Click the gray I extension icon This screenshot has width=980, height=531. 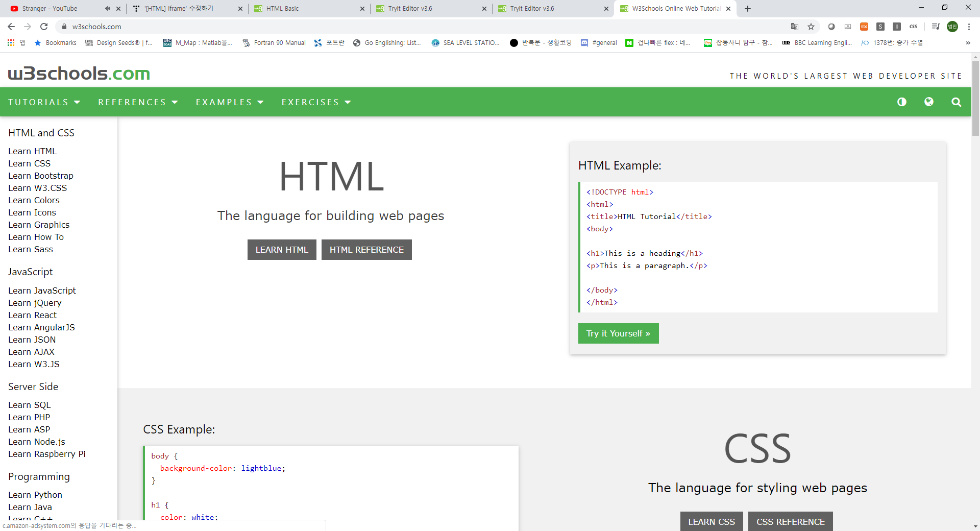[x=897, y=27]
